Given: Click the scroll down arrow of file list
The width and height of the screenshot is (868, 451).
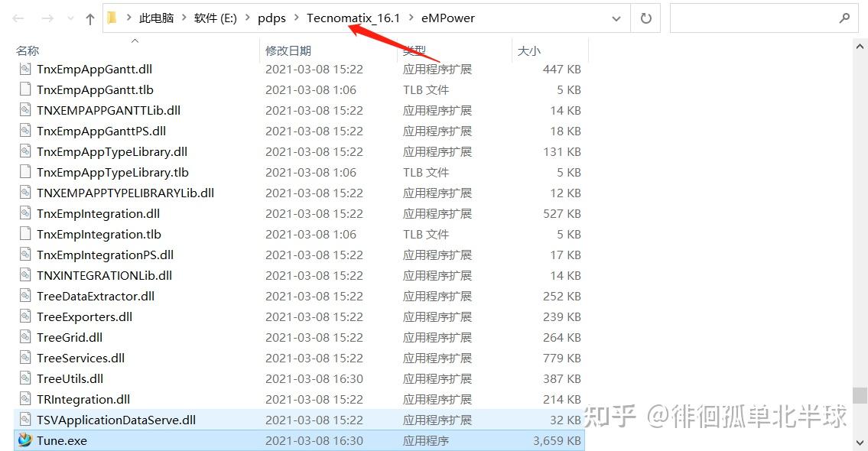Looking at the screenshot, I should [x=860, y=443].
